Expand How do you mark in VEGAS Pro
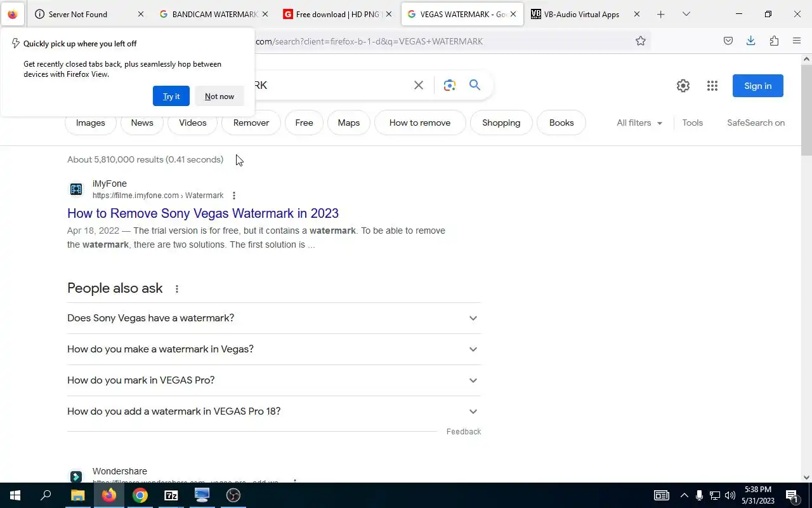The width and height of the screenshot is (812, 508). coord(273,380)
